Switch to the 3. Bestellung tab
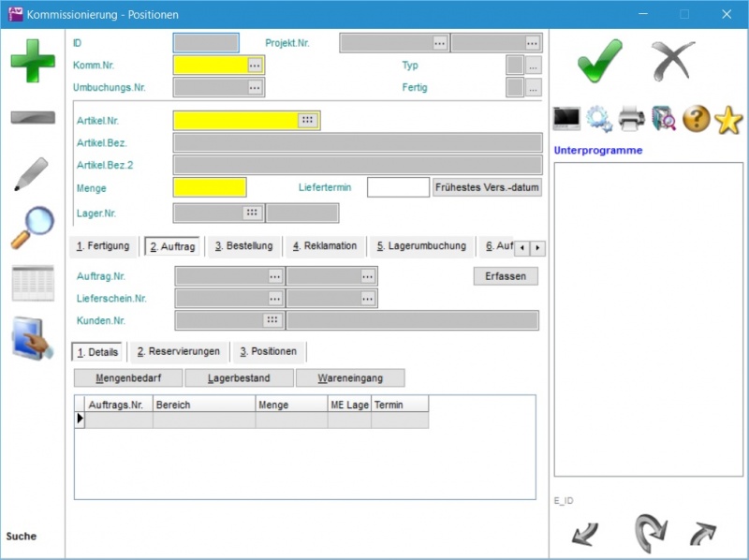The height and width of the screenshot is (560, 749). point(243,246)
